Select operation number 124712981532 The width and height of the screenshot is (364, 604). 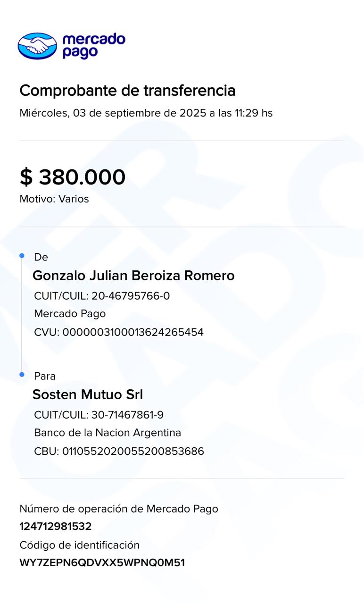56,526
